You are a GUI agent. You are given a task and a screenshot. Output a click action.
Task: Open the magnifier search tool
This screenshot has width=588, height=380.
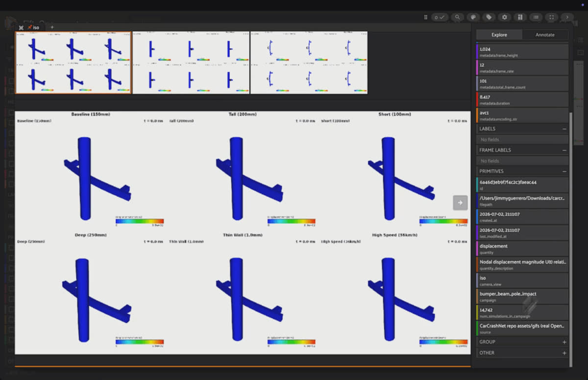click(457, 17)
